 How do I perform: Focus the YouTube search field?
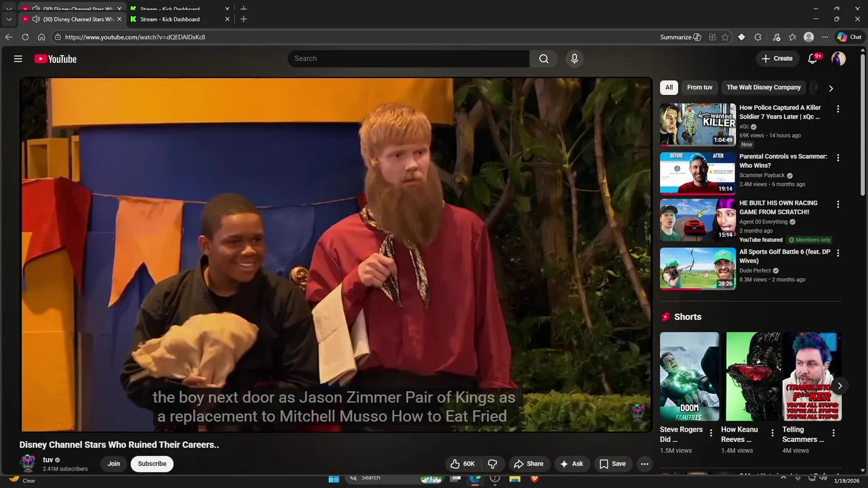408,59
